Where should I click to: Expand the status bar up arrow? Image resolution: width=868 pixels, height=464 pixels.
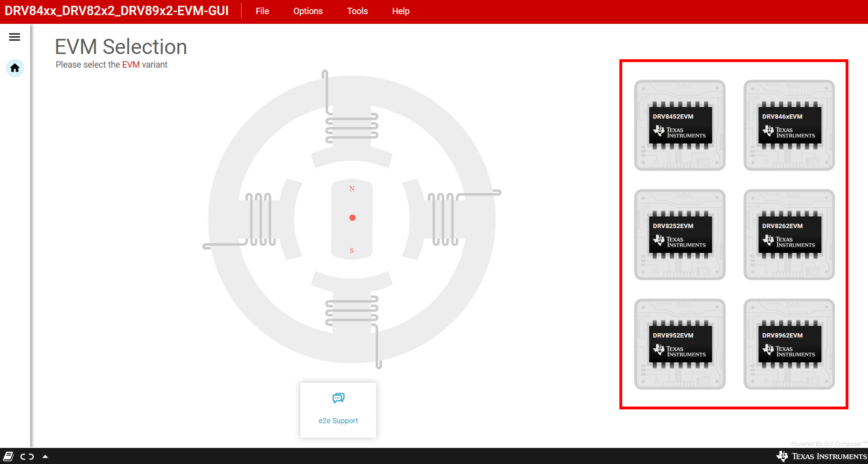point(45,457)
